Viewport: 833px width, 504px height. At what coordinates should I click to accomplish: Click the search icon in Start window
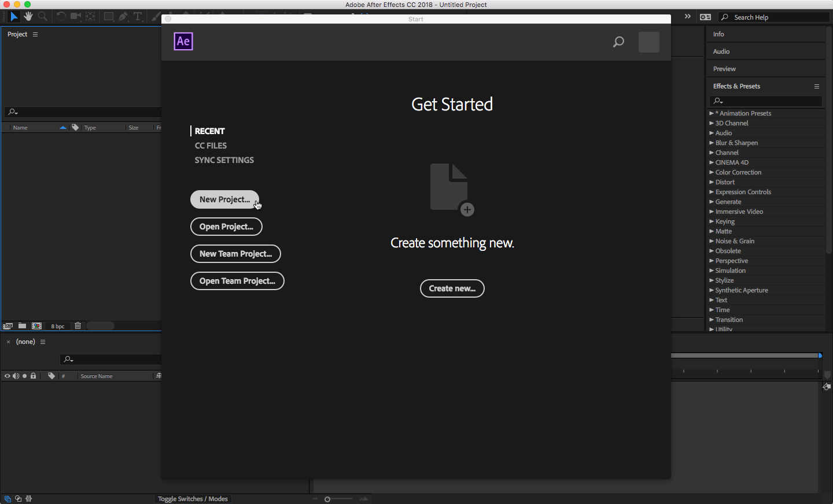(x=618, y=42)
